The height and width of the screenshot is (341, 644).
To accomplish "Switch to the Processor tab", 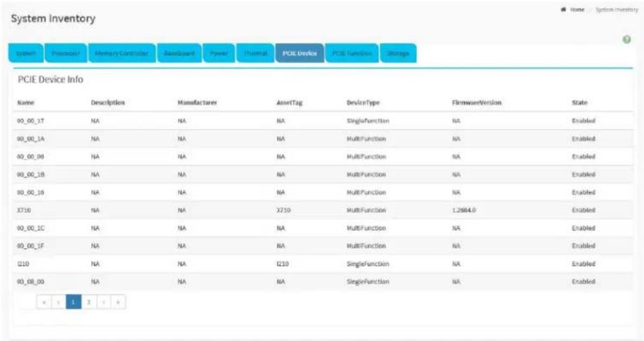I will tap(66, 54).
